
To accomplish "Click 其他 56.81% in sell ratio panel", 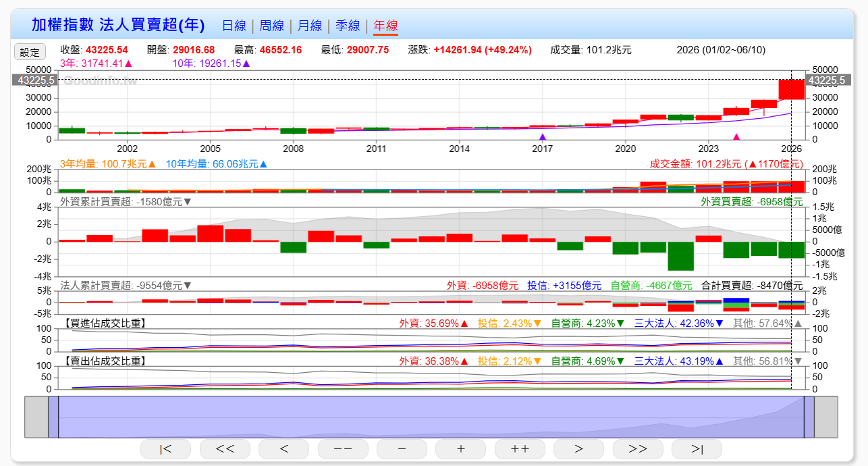I will point(768,361).
